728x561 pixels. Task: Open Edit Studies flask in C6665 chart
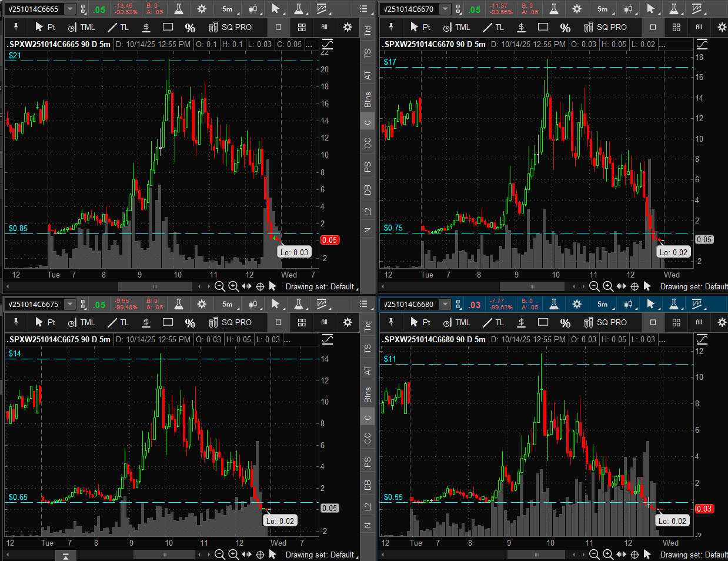pyautogui.click(x=179, y=9)
